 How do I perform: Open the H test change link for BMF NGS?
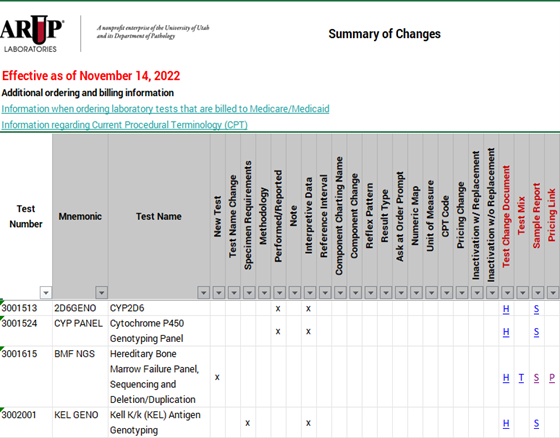click(506, 377)
